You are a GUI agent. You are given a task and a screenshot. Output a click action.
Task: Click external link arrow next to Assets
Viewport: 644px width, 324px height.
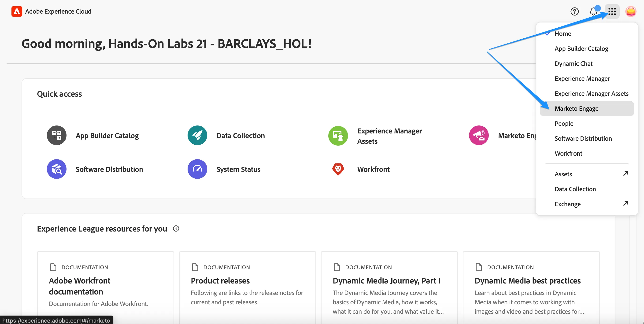coord(625,173)
